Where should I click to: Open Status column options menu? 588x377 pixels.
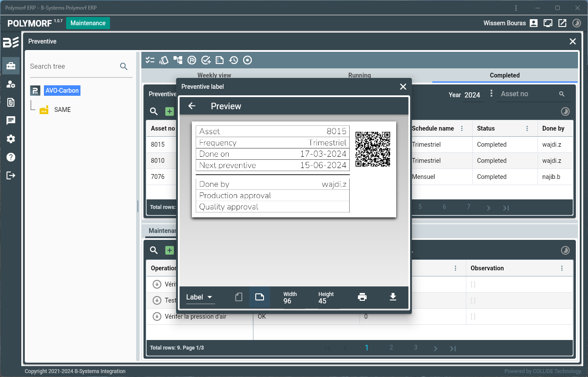tap(527, 128)
